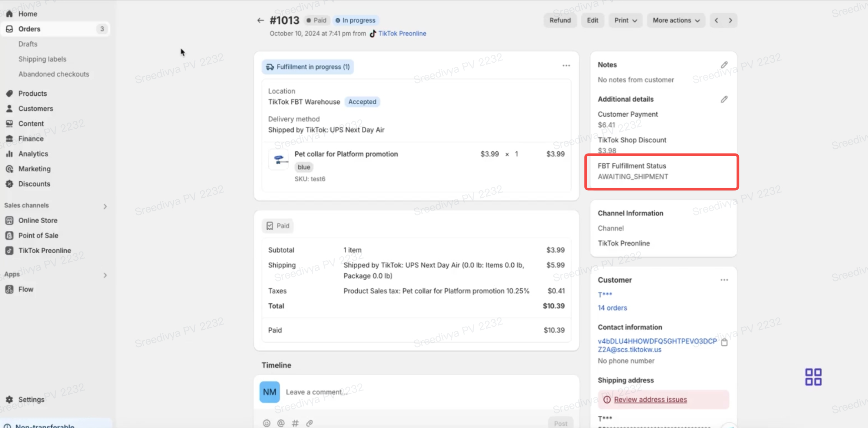Edit Additional details with pencil icon

(x=724, y=99)
